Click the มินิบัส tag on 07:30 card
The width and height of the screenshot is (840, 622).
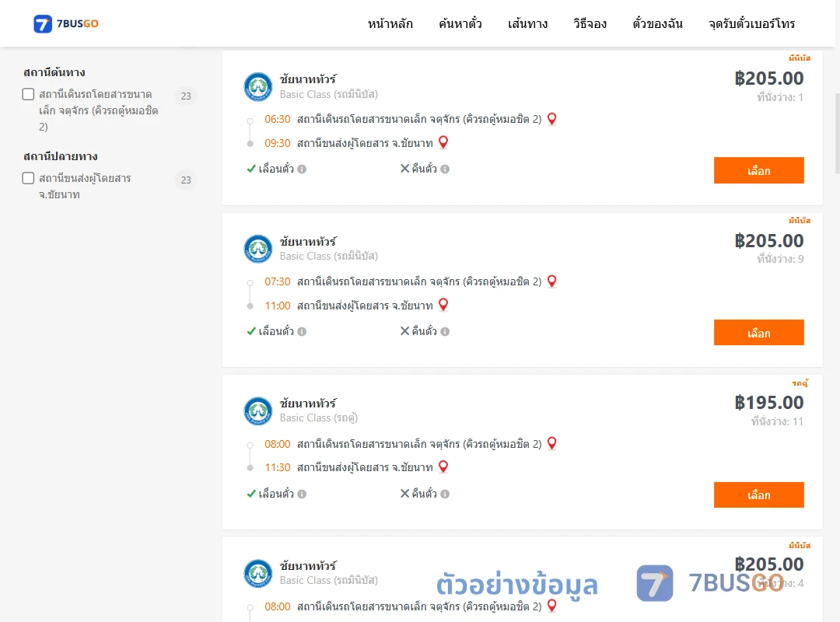click(x=800, y=220)
